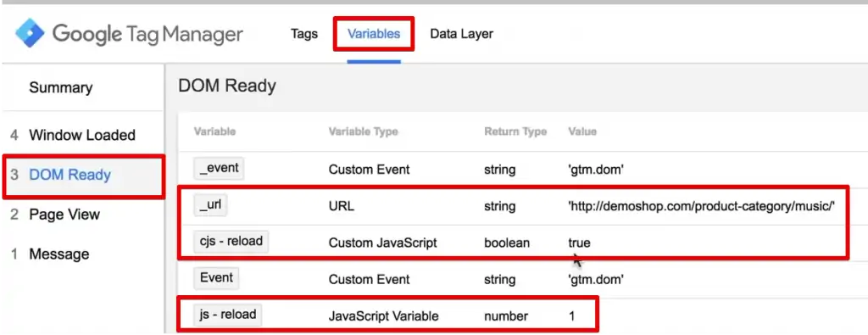Image resolution: width=868 pixels, height=335 pixels.
Task: Open the Tags tab
Action: coord(304,34)
